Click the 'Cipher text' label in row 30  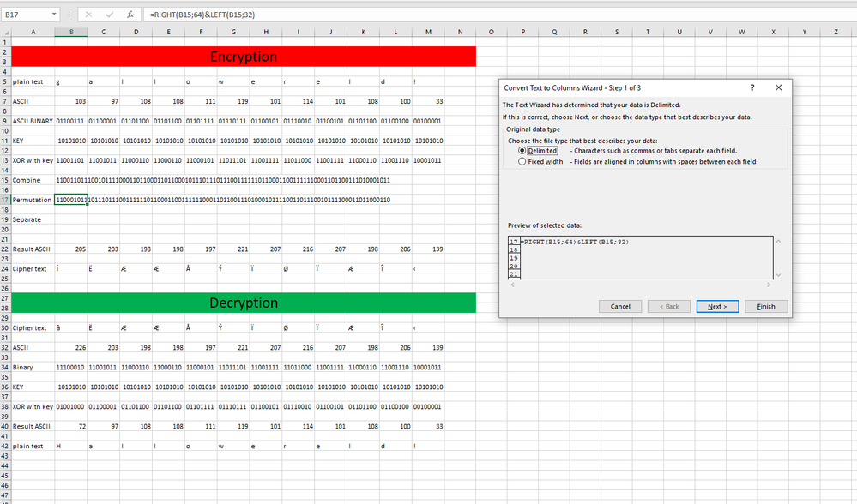coord(29,328)
